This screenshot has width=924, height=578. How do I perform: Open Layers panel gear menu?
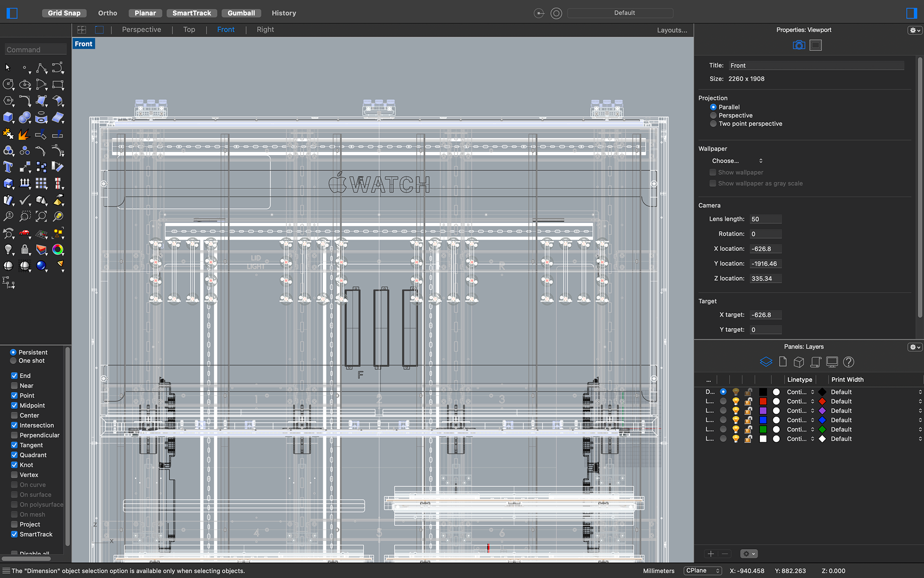click(x=914, y=347)
